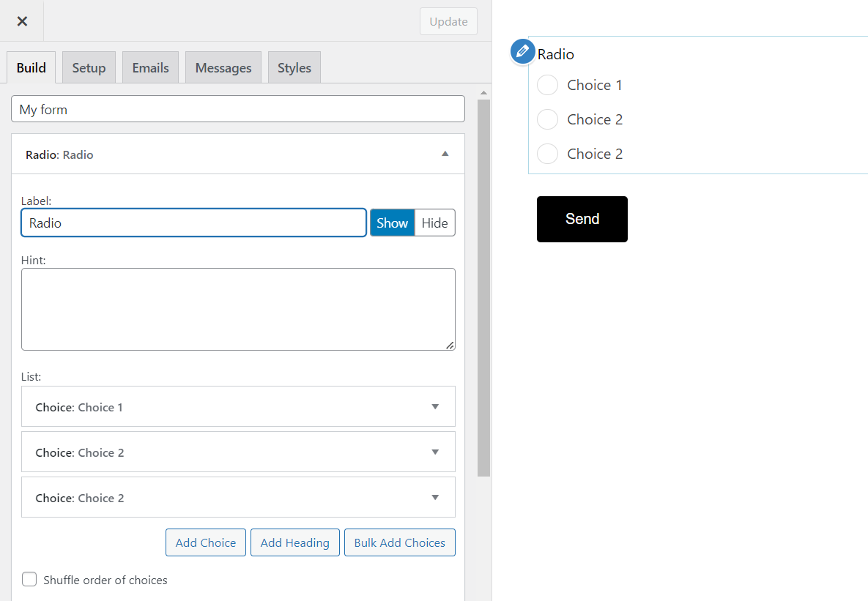Click inside the Hint text area

click(238, 310)
